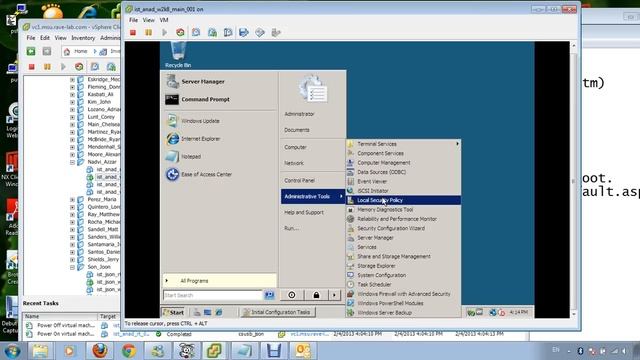Viewport: 640px width, 360px height.
Task: Click the Suspend icon in VM console toolbar
Action: point(148,32)
